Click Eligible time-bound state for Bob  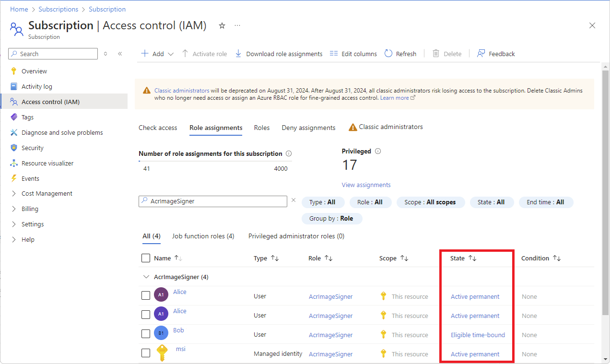point(478,335)
